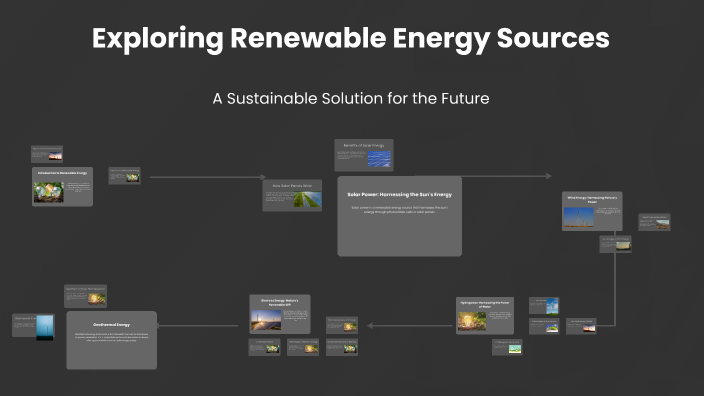Viewport: 704px width, 396px height.
Task: Open the small sunset slide above the Introduction slide
Action: [x=47, y=154]
